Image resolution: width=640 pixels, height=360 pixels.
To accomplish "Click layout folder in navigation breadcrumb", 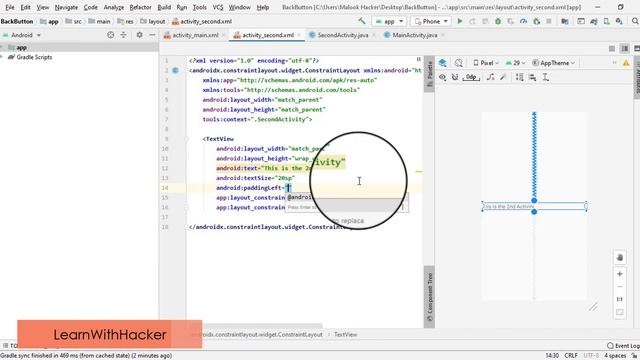I will point(152,21).
